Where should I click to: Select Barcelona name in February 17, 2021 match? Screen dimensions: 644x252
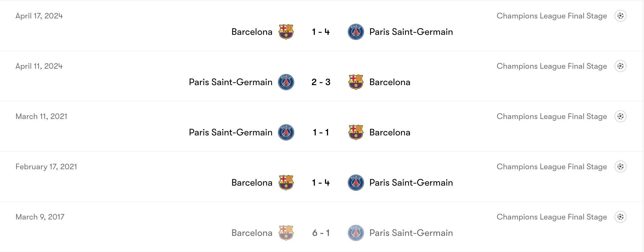point(252,183)
